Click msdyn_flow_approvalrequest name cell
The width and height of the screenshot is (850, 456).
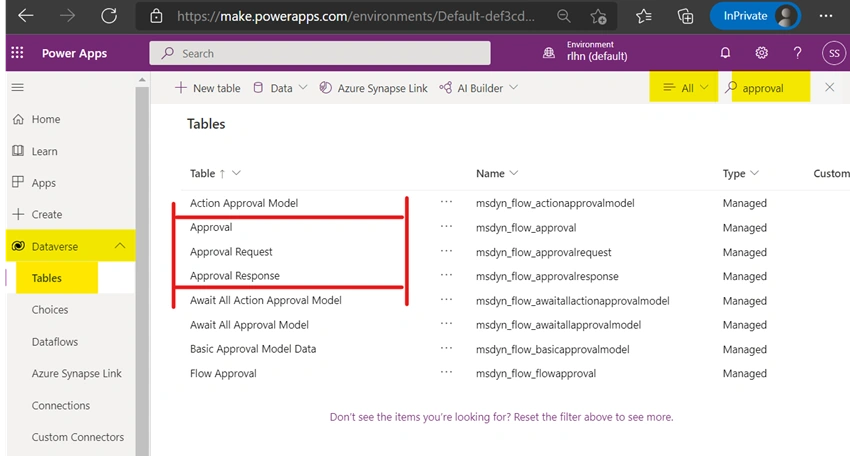click(543, 253)
